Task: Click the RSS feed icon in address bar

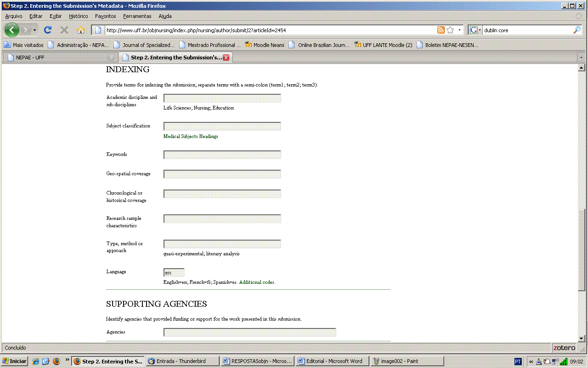Action: pyautogui.click(x=441, y=30)
